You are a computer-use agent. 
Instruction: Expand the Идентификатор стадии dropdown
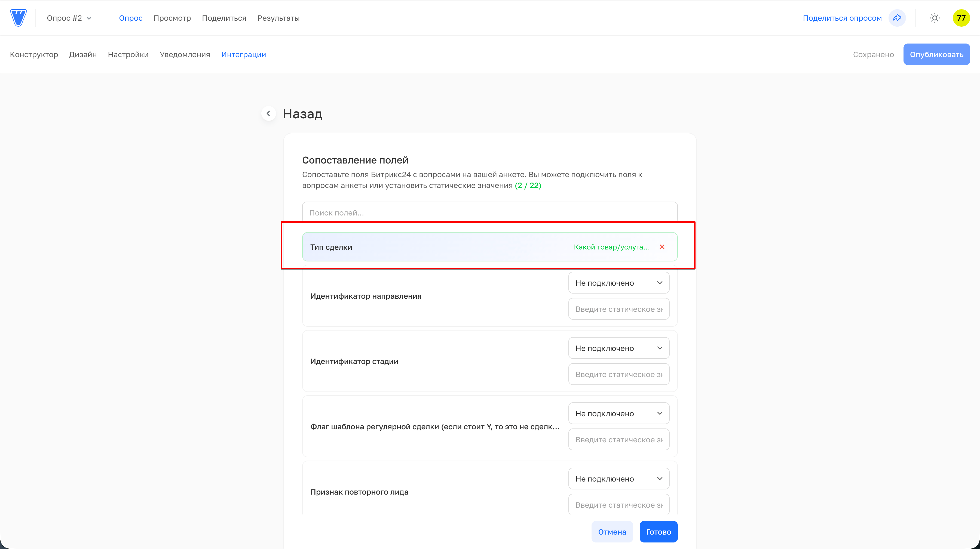[618, 348]
